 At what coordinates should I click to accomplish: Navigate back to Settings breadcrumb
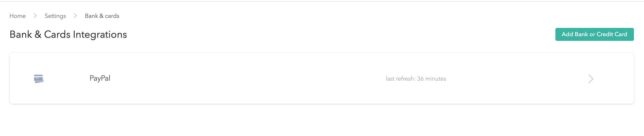click(x=55, y=16)
